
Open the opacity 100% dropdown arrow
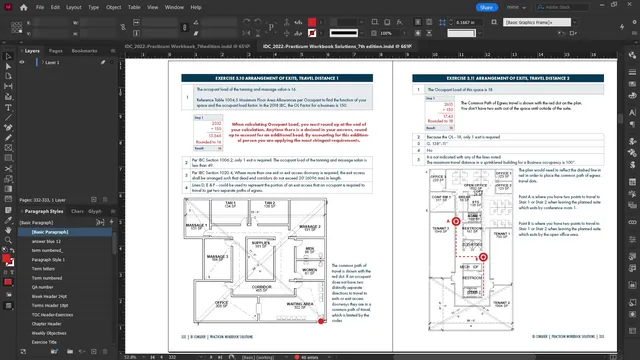[x=404, y=33]
